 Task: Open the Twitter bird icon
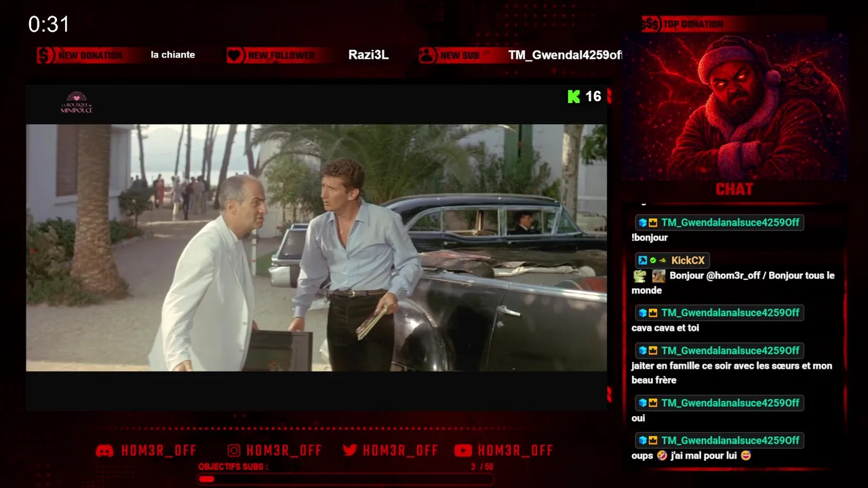[350, 451]
